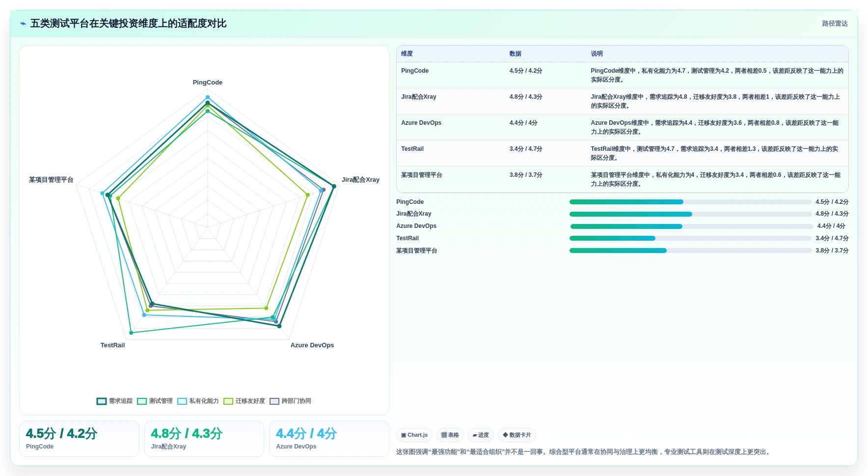This screenshot has width=868, height=476.
Task: Open the Azure DevOps 4.4分 / 4分 stat card
Action: tap(329, 439)
